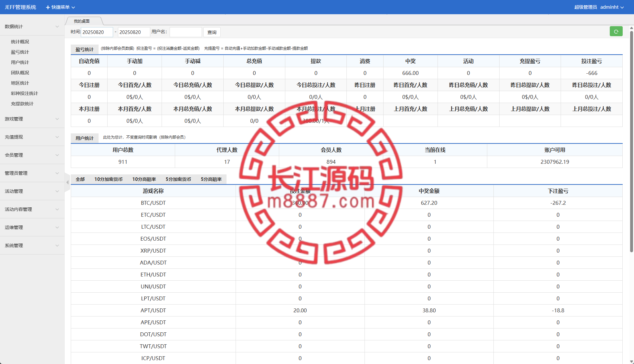Open 统计概况 in the sidebar
Image resolution: width=634 pixels, height=364 pixels.
pos(20,42)
